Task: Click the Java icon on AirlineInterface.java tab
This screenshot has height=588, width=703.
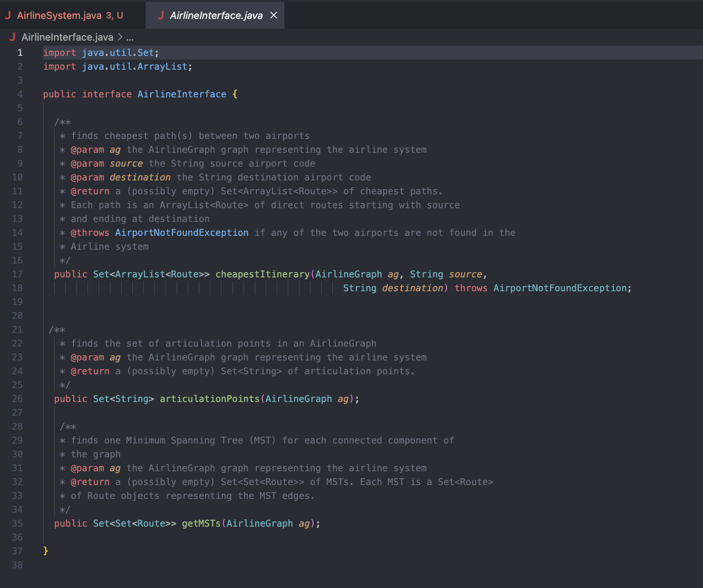Action: coord(161,15)
